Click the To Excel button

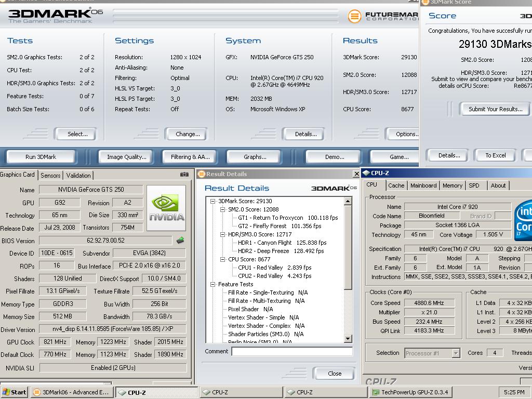[x=495, y=155]
